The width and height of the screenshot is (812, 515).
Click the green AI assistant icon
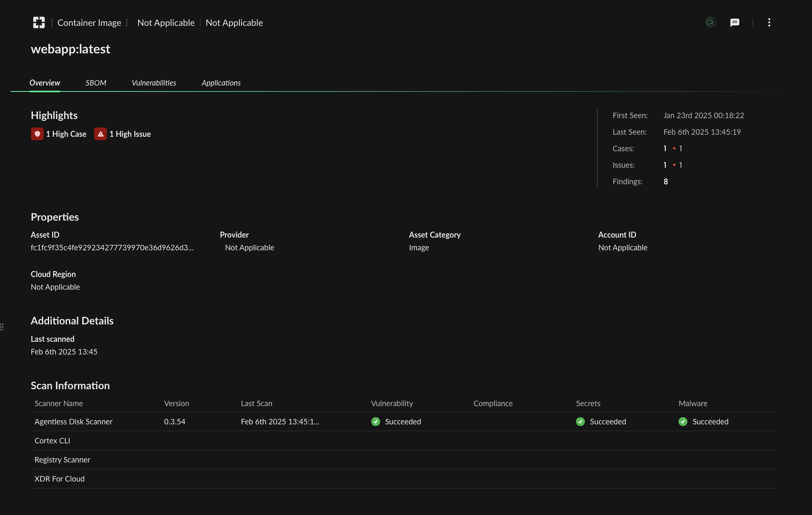(711, 22)
